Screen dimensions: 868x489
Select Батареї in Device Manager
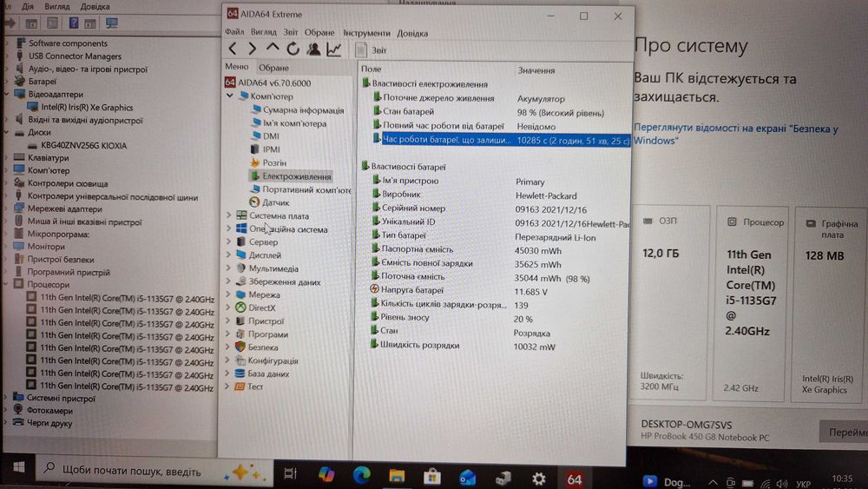click(36, 81)
